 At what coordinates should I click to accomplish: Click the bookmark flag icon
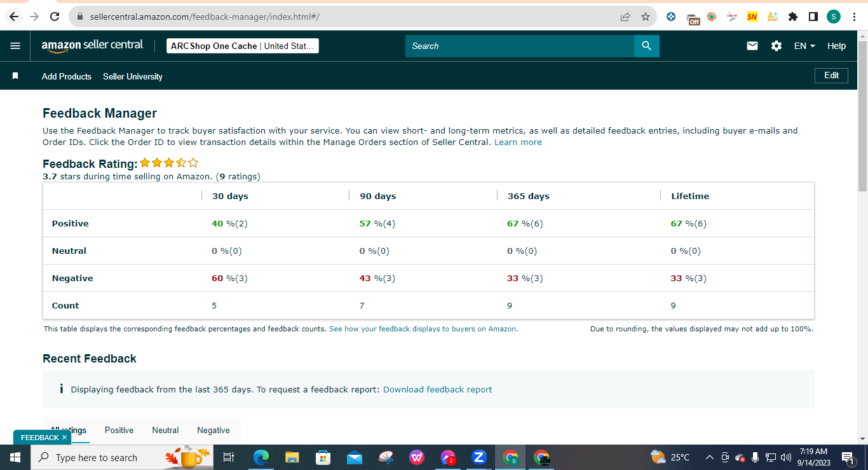(16, 76)
